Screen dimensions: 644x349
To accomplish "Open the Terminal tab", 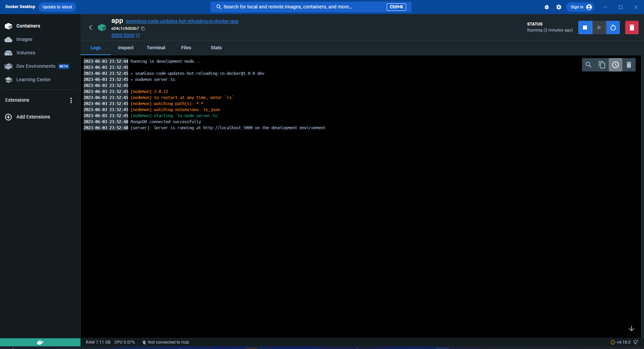I will (156, 48).
